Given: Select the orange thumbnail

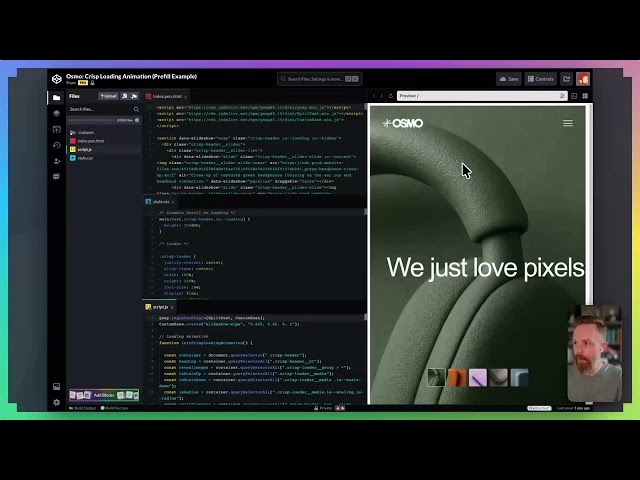Looking at the screenshot, I should click(457, 378).
